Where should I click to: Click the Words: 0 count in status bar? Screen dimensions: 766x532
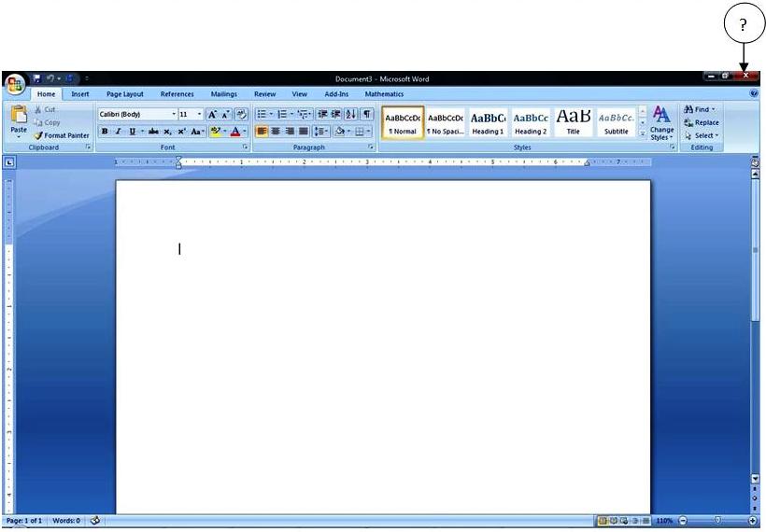(66, 520)
